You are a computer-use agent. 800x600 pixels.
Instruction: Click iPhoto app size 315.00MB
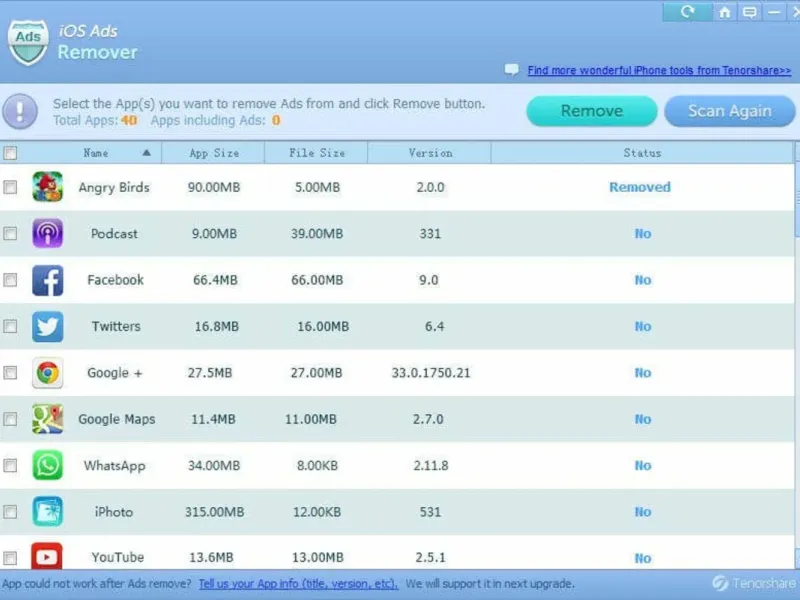(x=214, y=512)
